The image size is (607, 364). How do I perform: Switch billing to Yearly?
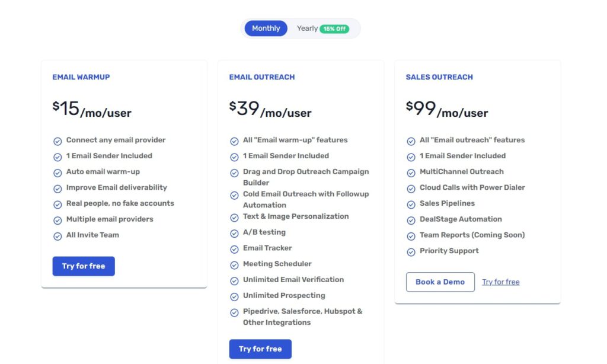(307, 28)
